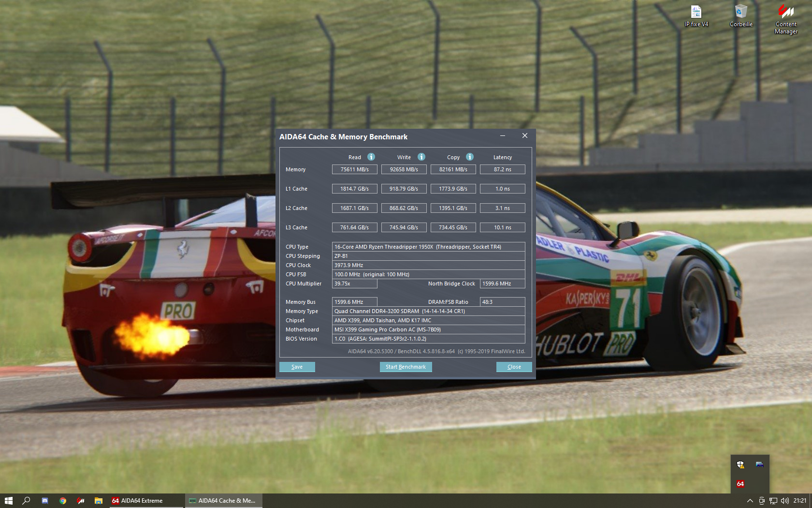812x508 pixels.
Task: Click the L1 Cache Read value 1814.7 GB/s
Action: (x=355, y=189)
